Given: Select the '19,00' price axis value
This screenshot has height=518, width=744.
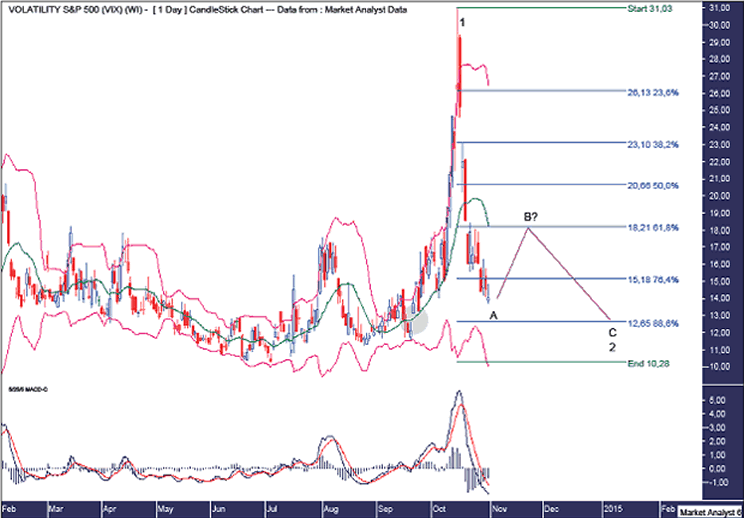Looking at the screenshot, I should [718, 213].
